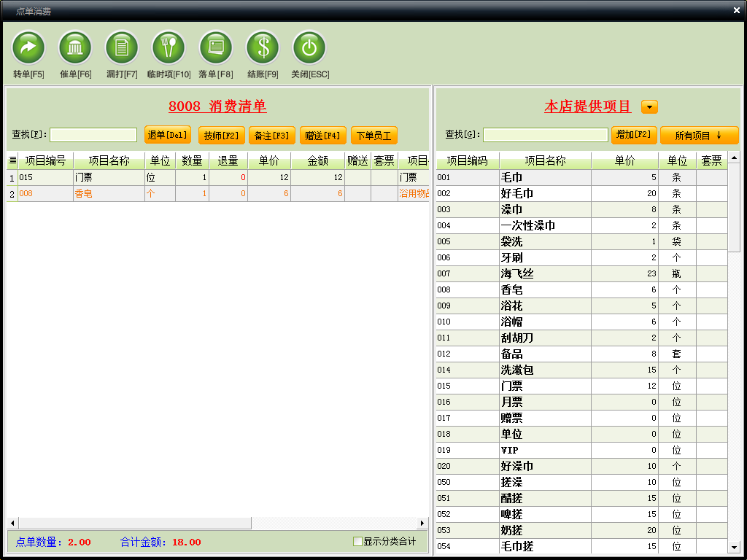This screenshot has width=747, height=560.
Task: Click the 技师[F2] button
Action: coord(222,135)
